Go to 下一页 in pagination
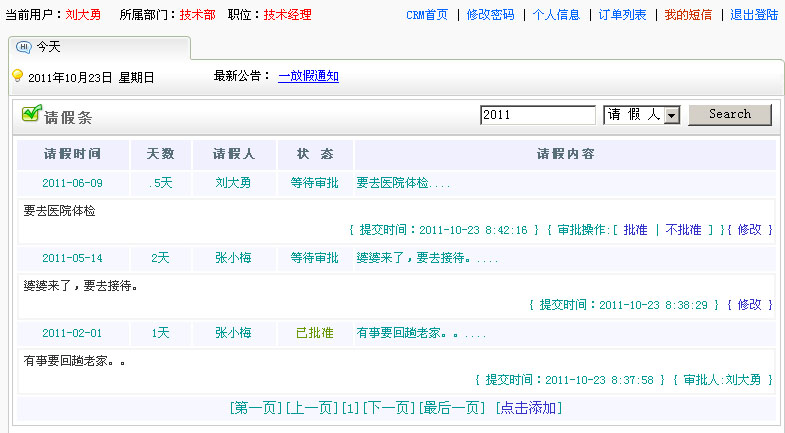The width and height of the screenshot is (785, 433). point(389,408)
